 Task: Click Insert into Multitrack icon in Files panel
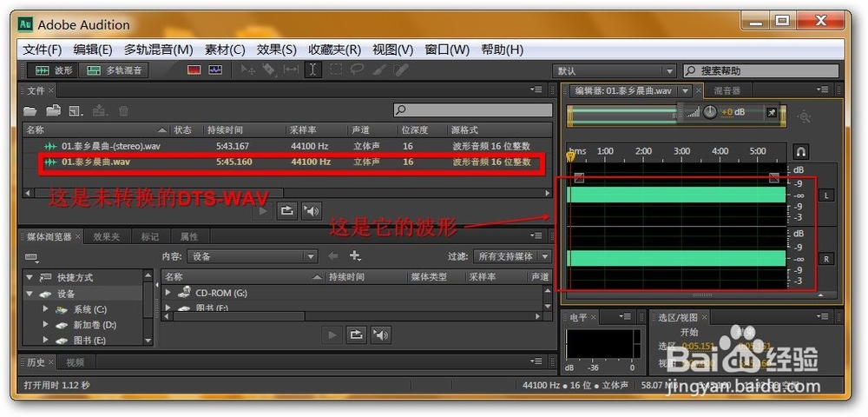(x=100, y=110)
